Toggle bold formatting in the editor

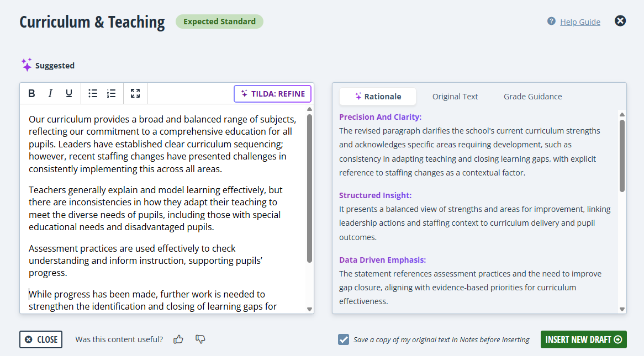[31, 93]
